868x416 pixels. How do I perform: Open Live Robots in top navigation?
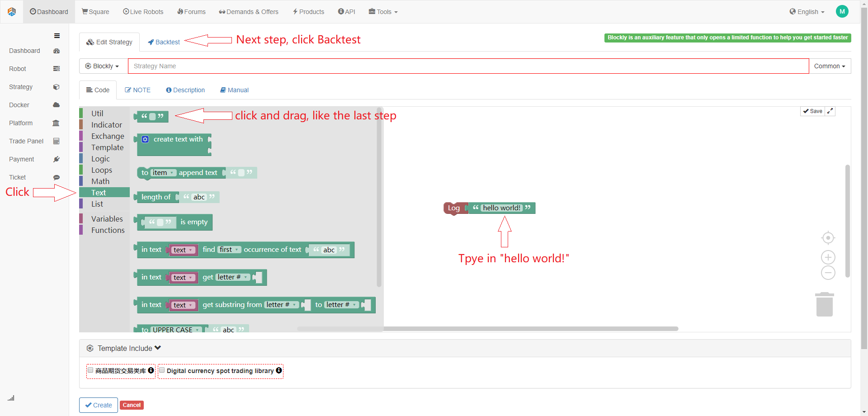[x=143, y=12]
